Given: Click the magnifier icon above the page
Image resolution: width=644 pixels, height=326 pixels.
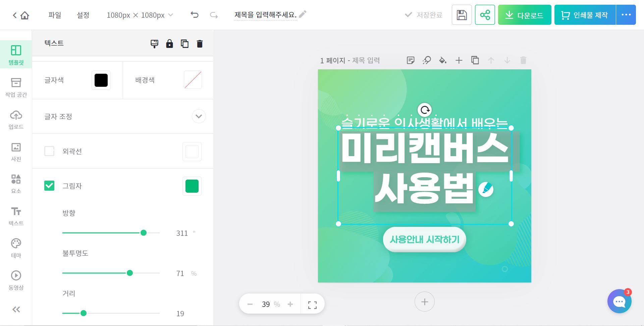Looking at the screenshot, I should (x=427, y=60).
